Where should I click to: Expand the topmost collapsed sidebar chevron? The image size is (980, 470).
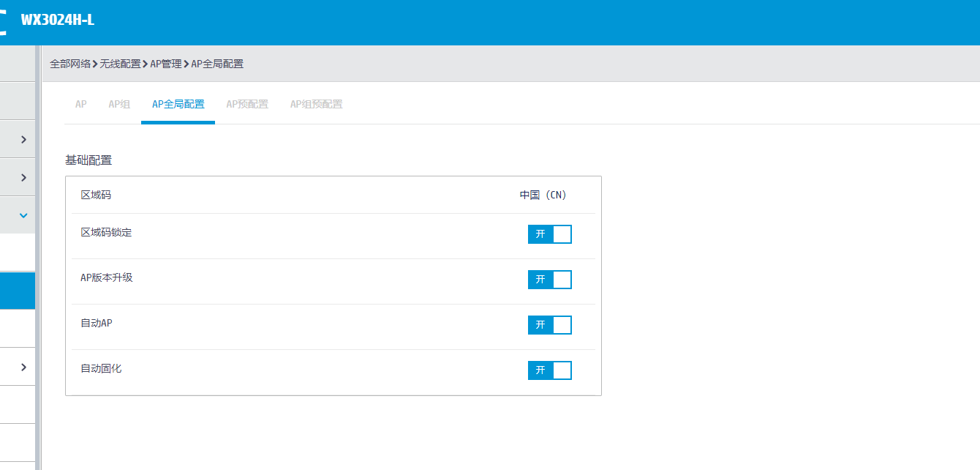(23, 139)
